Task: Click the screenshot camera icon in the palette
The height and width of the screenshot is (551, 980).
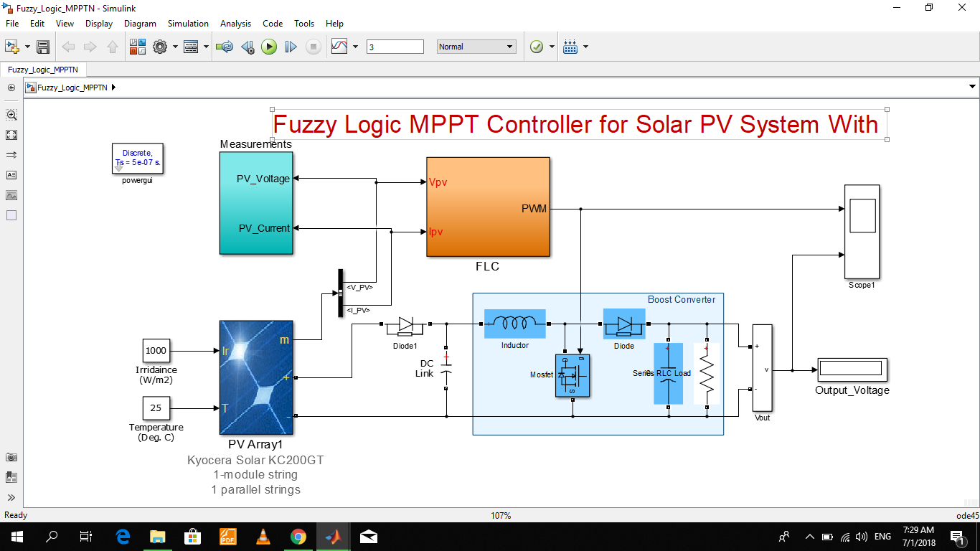Action: (11, 457)
